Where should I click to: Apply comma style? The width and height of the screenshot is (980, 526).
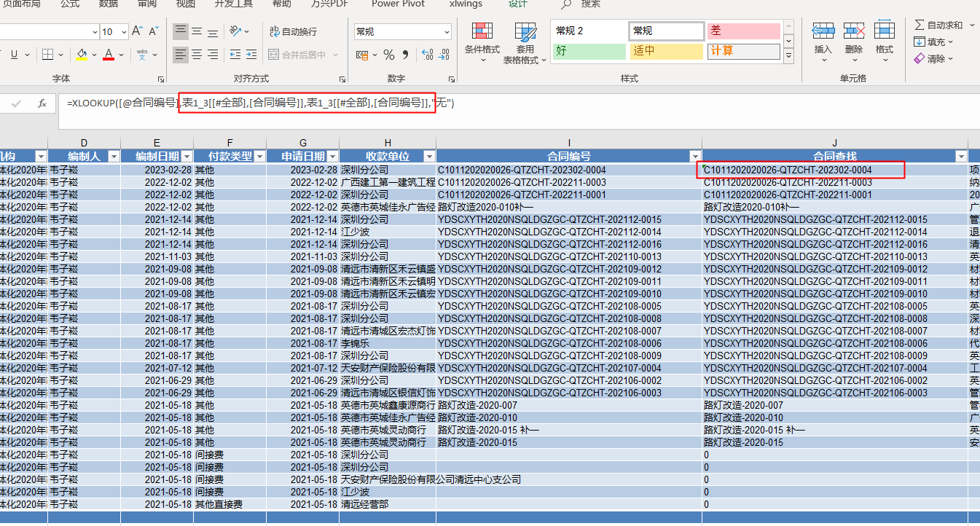click(x=405, y=55)
